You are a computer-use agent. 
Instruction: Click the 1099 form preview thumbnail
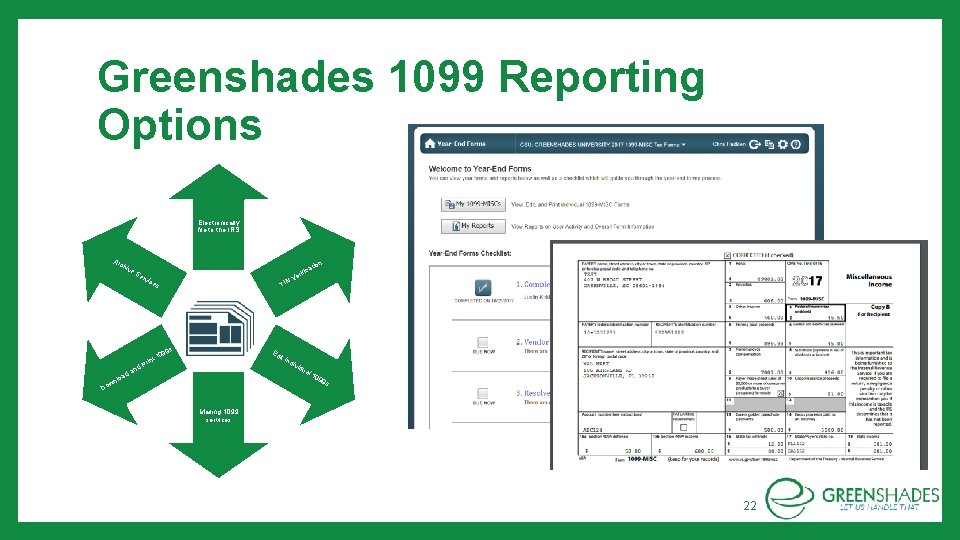[x=739, y=355]
